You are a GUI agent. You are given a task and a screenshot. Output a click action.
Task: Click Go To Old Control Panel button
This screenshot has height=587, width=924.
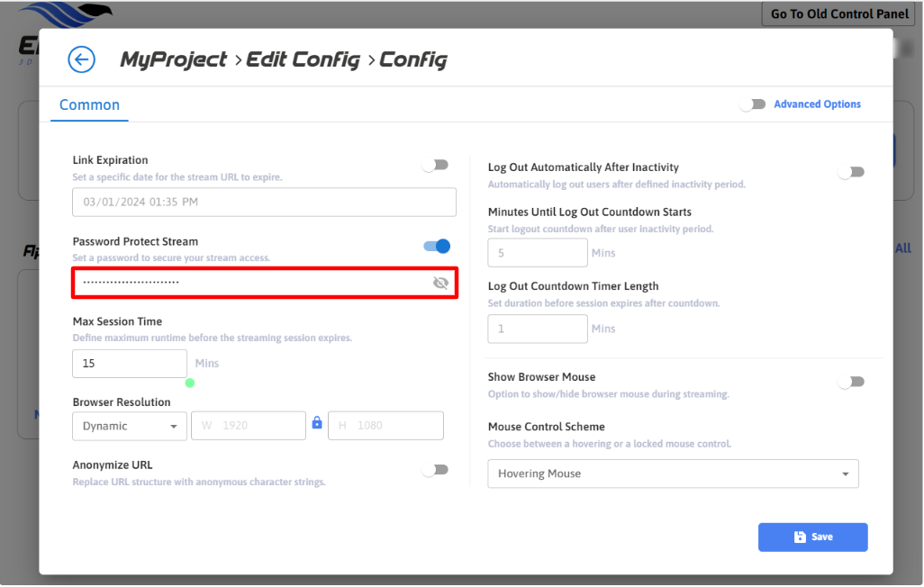tap(838, 14)
